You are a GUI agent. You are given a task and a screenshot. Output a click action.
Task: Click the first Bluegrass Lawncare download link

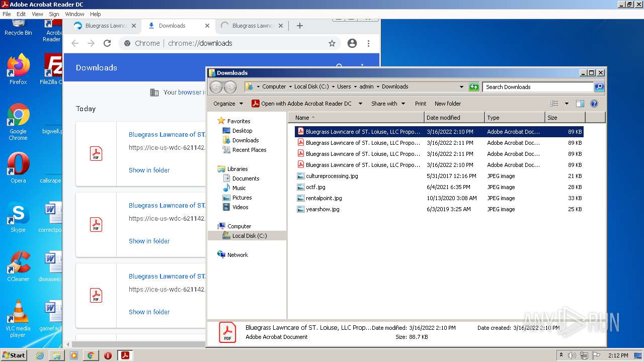[x=167, y=134]
